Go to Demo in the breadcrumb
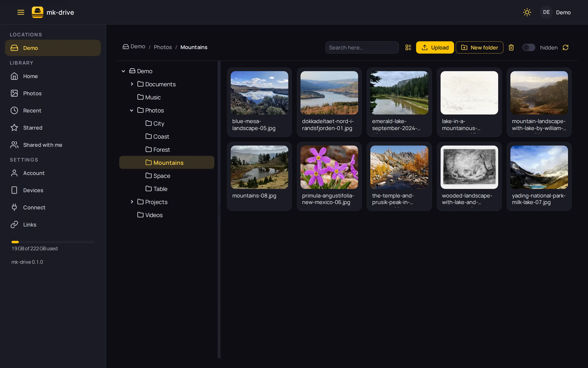The height and width of the screenshot is (368, 588). pos(134,46)
